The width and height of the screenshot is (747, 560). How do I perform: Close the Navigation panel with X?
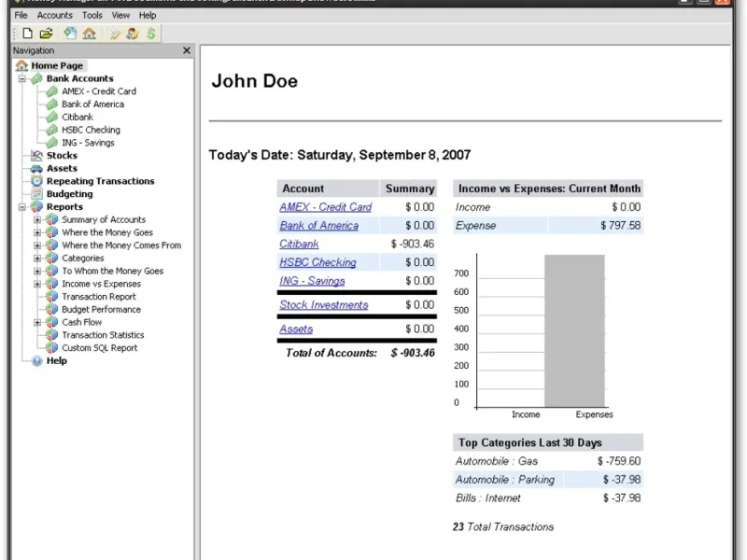pyautogui.click(x=187, y=50)
